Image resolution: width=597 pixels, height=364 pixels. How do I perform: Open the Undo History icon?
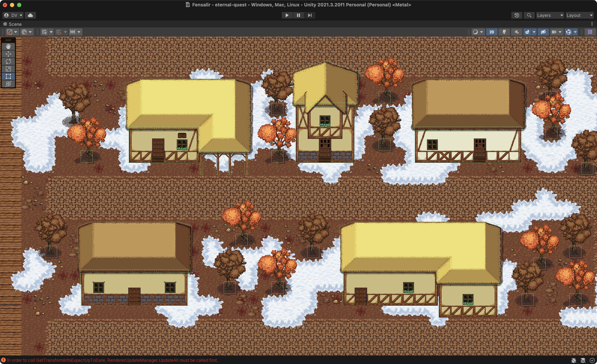pyautogui.click(x=517, y=15)
